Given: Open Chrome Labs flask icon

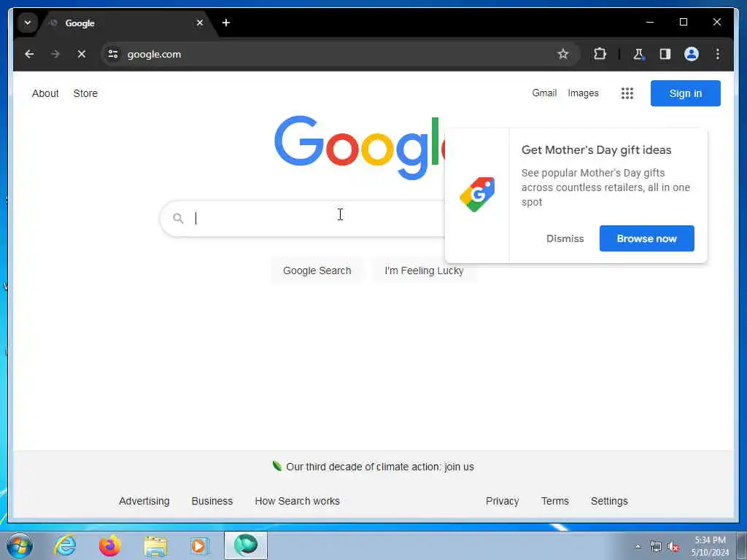Looking at the screenshot, I should 638,54.
